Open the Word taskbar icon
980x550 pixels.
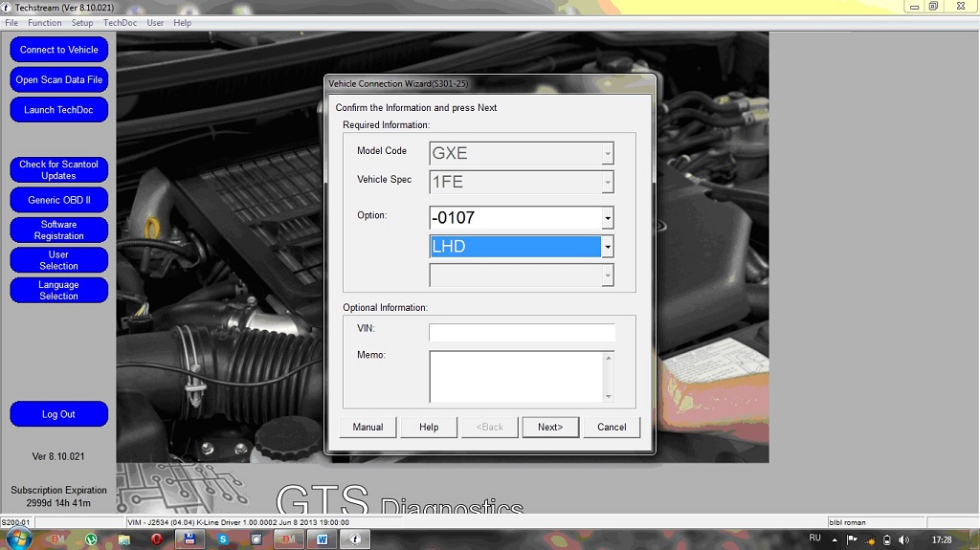(322, 539)
